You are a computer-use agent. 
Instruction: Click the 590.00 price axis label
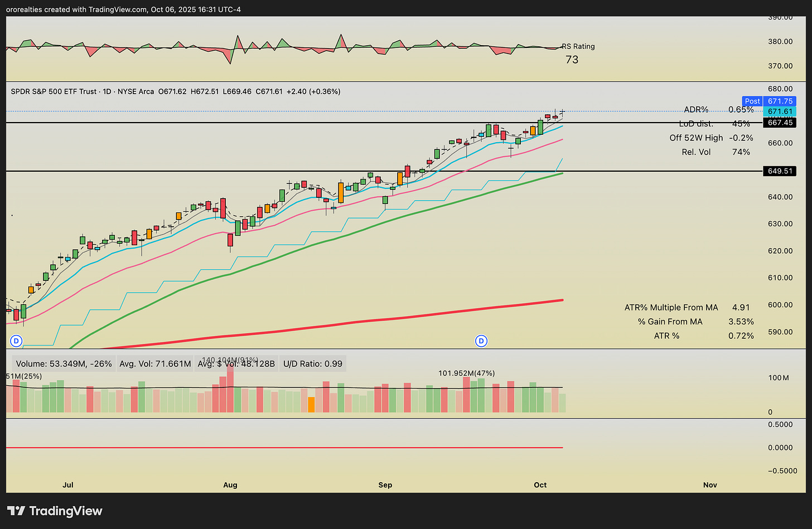(x=780, y=332)
